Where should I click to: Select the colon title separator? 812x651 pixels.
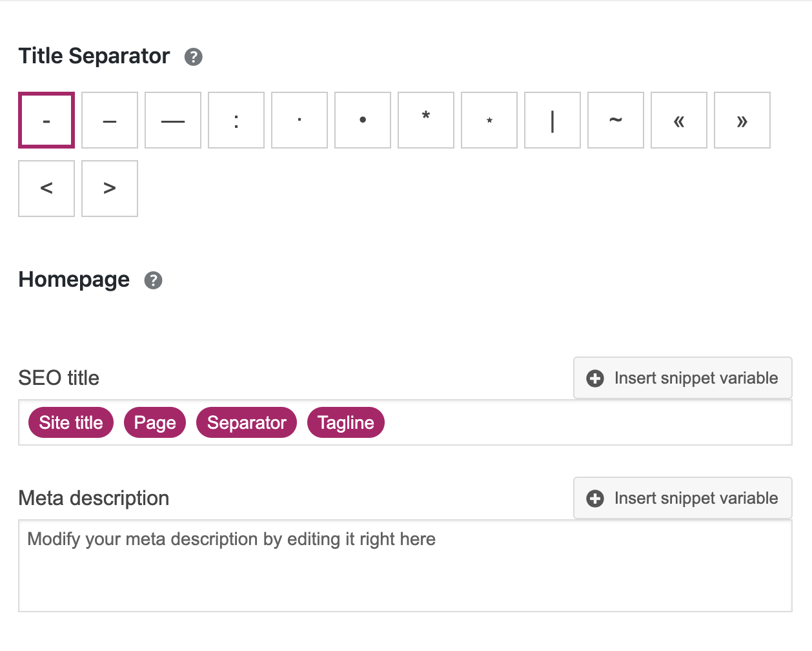236,120
